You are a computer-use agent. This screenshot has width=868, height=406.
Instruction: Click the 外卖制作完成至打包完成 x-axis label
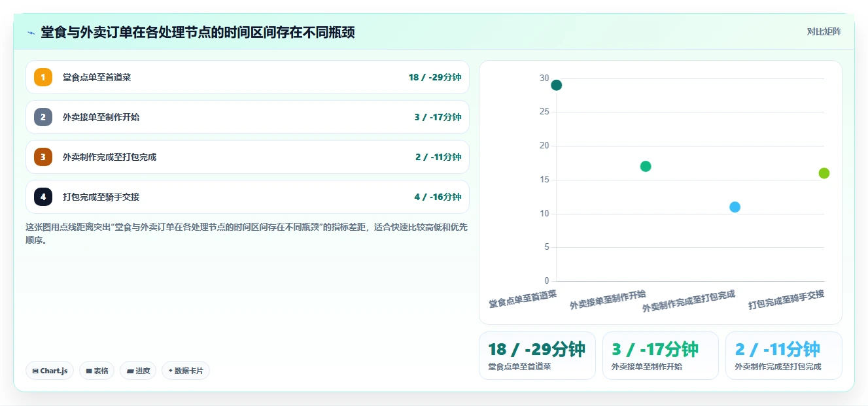[689, 301]
